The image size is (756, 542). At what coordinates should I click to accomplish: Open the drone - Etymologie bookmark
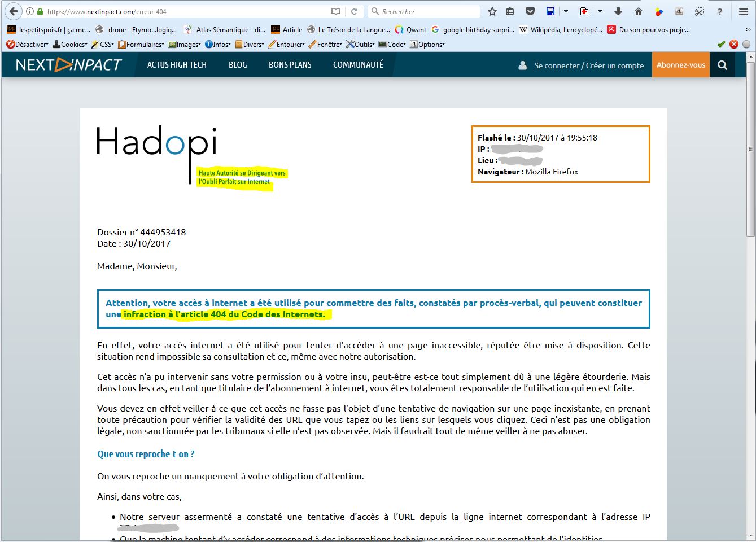click(x=136, y=30)
